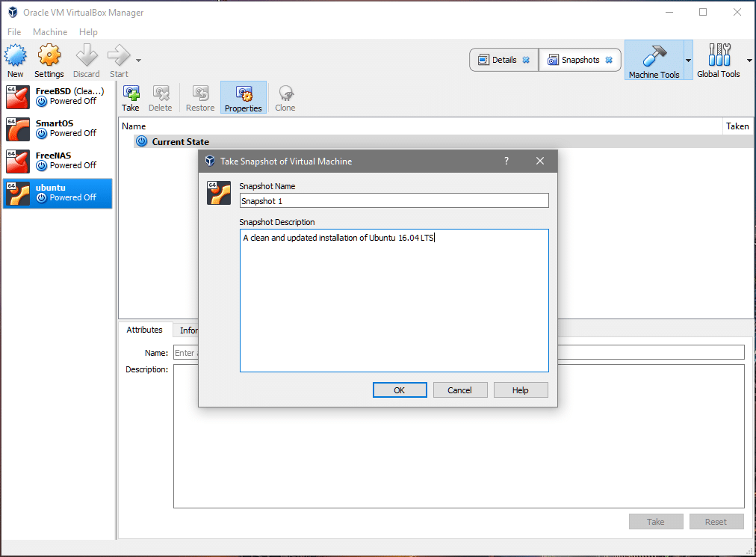
Task: Click into the Snapshot Name field
Action: click(394, 200)
